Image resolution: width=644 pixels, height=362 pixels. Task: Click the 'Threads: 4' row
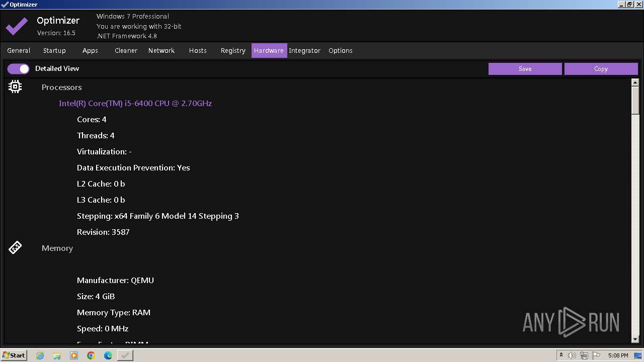pos(96,136)
